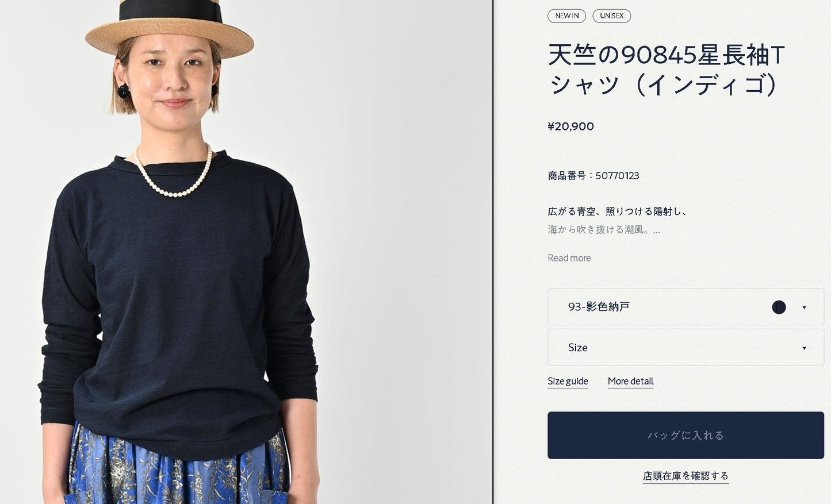
Task: Click the バッグに入れる add-to-bag button
Action: 686,435
